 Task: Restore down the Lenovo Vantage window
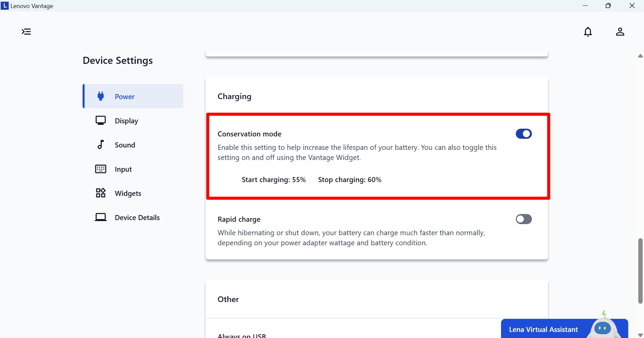tap(608, 6)
